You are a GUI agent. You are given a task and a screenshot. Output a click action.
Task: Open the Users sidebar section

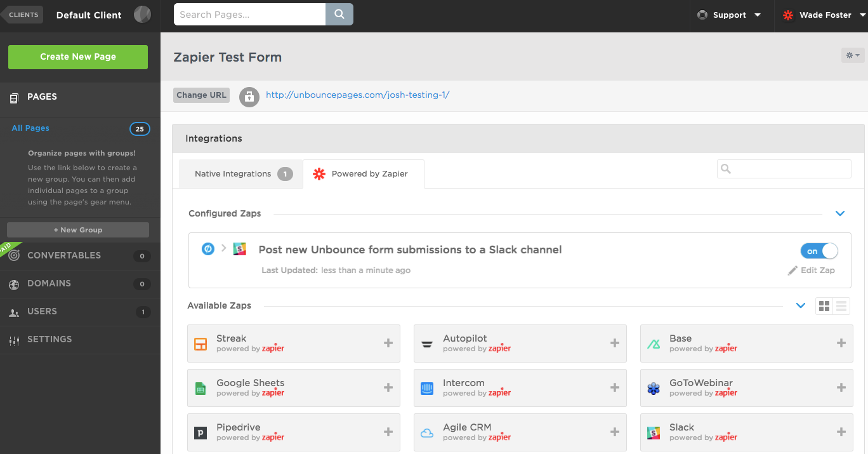(80, 311)
